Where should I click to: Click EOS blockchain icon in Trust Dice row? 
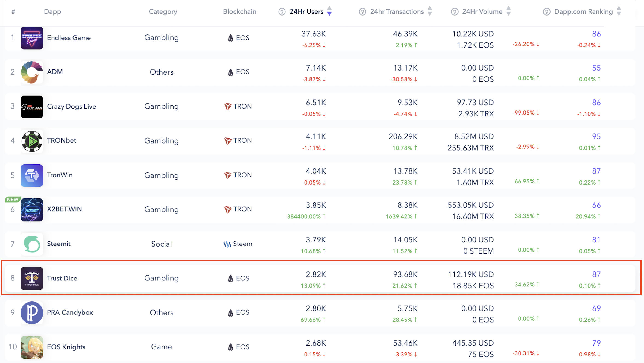point(230,278)
